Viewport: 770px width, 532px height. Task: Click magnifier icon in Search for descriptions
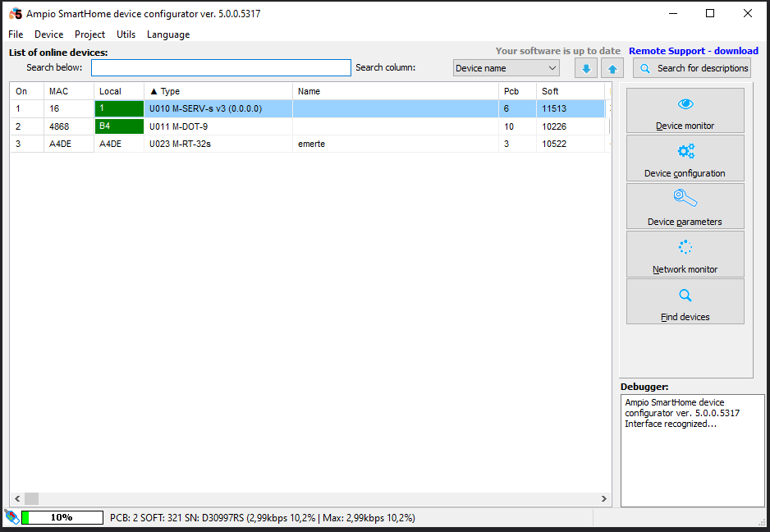coord(645,68)
